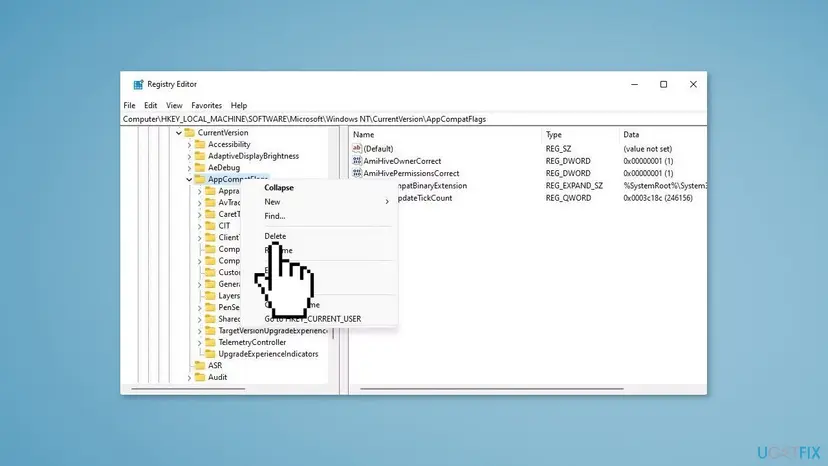Choose Delete from the context menu
Image resolution: width=828 pixels, height=466 pixels.
(275, 236)
